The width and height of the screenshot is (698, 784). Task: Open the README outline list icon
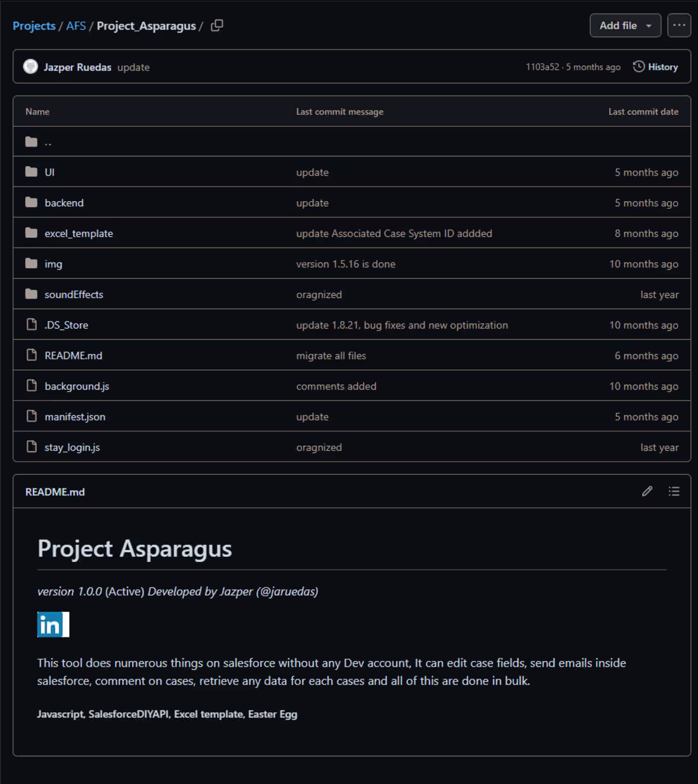point(674,491)
